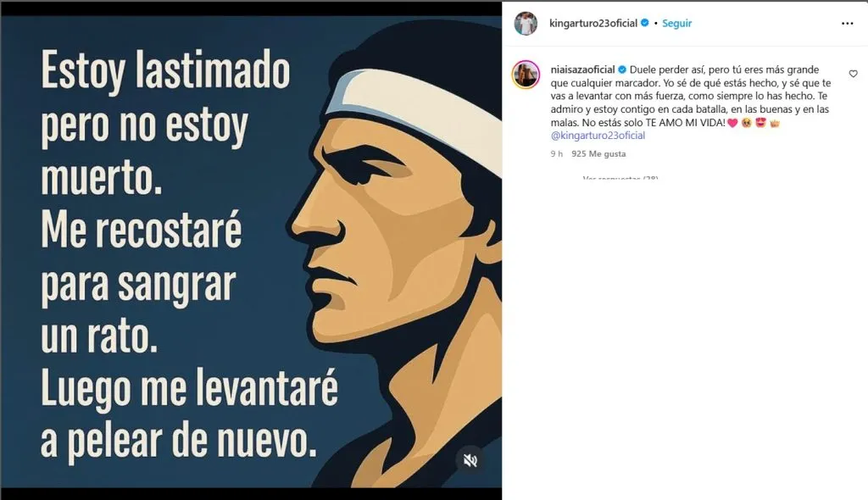Expand the partially hidden Ver respuestas replies
868x500 pixels.
click(620, 178)
